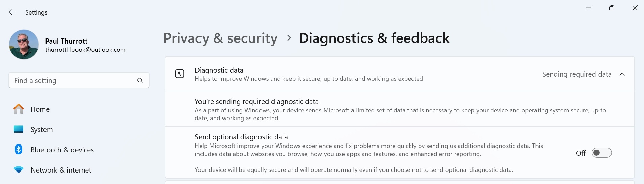Open Paul Thurrott account name
The image size is (644, 184).
coord(66,41)
